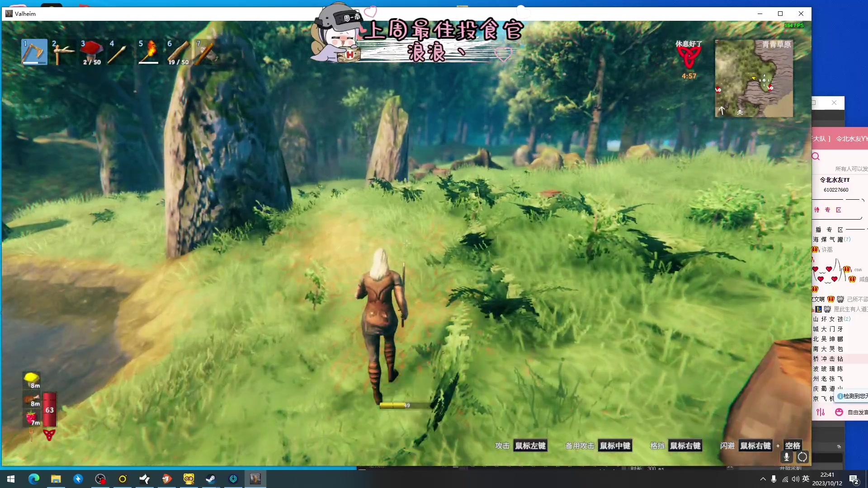
Task: Open File Explorer from taskbar
Action: (56, 479)
